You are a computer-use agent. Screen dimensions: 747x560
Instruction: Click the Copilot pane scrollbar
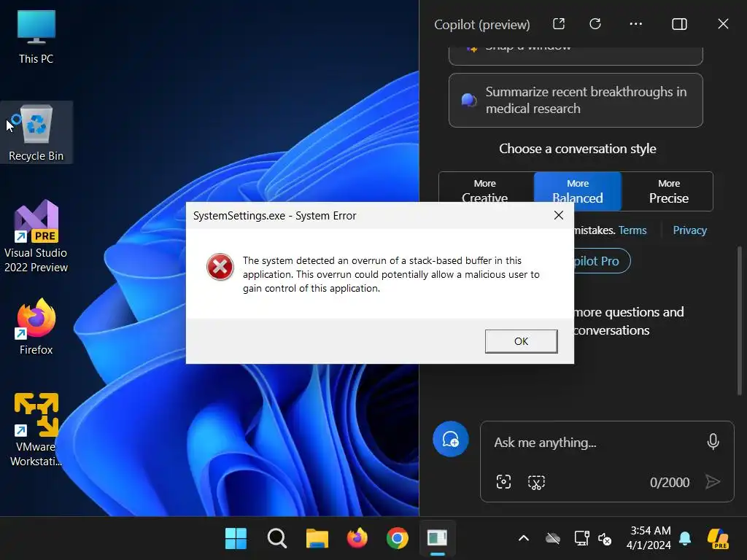coord(740,321)
